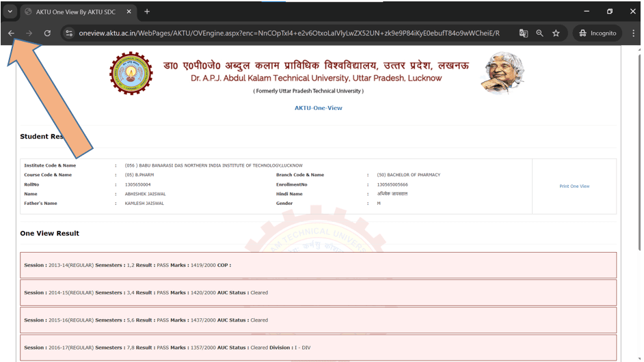Expand the Session 2013-14 result row
Screen dimensions: 644x362
[319, 265]
